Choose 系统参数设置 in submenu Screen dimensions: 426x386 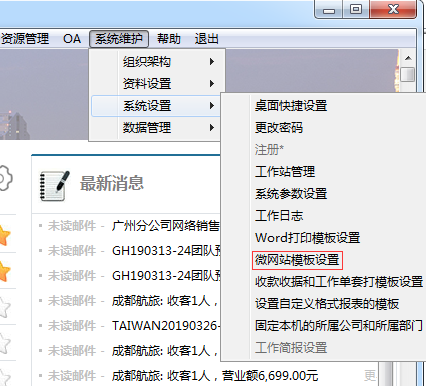click(291, 194)
